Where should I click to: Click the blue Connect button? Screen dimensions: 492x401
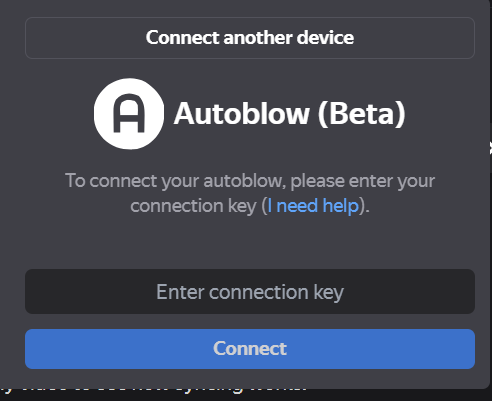[250, 349]
